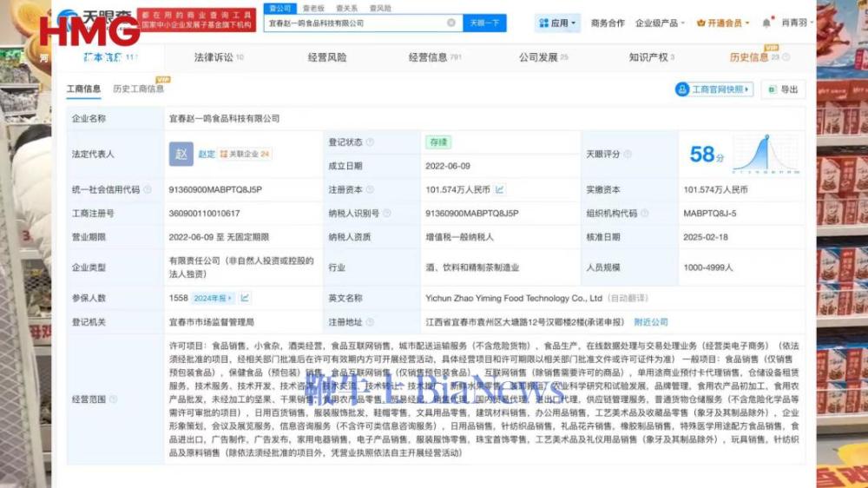
Task: Clear the search box with the X icon
Action: (451, 23)
